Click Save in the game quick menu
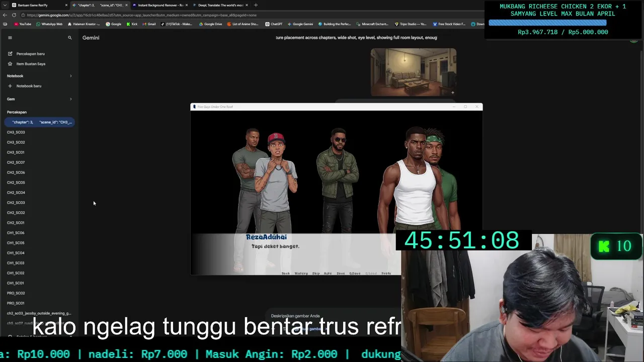This screenshot has width=644, height=362. (x=341, y=274)
